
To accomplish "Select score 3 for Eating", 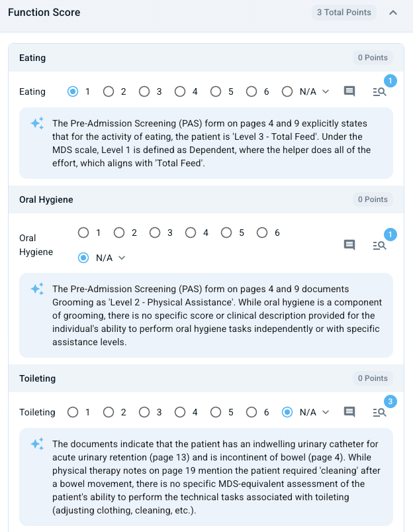I will 144,91.
